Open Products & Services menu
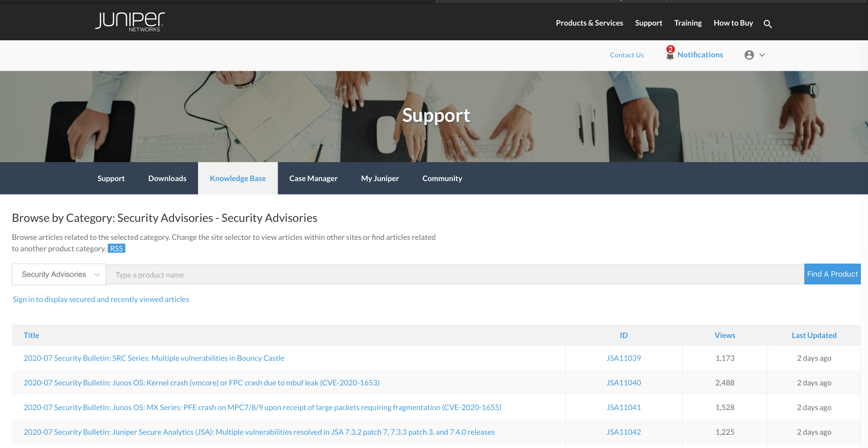868x448 pixels. 589,23
